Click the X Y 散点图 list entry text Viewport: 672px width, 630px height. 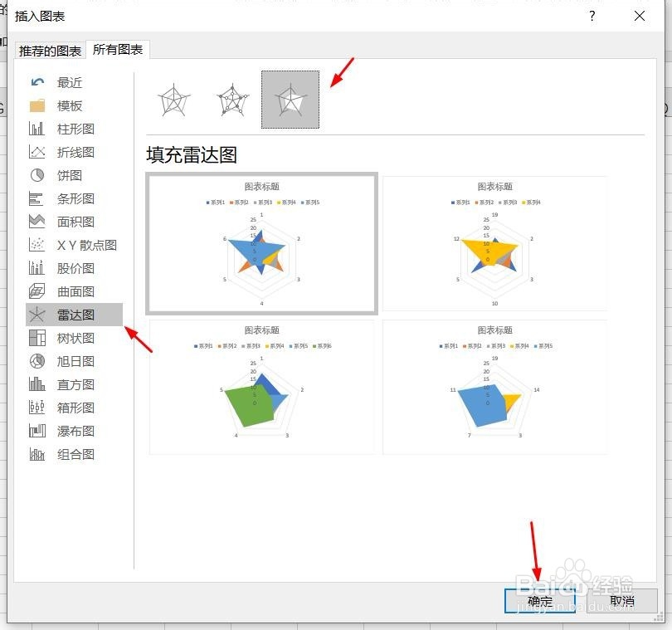(x=87, y=245)
